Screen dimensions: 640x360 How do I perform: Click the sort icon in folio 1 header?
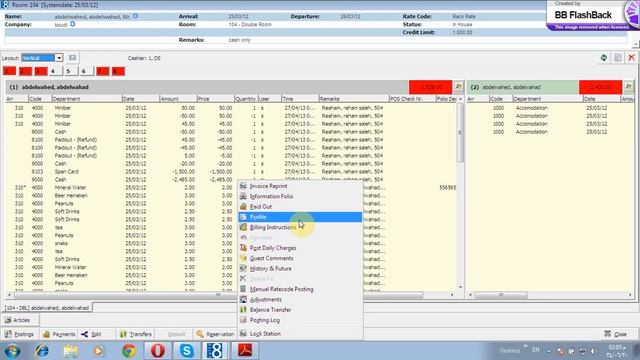459,87
